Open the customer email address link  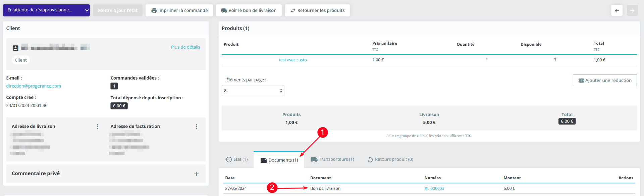(34, 86)
